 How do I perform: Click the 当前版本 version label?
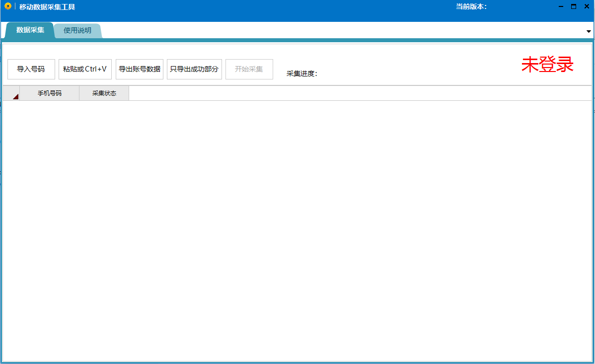[470, 6]
